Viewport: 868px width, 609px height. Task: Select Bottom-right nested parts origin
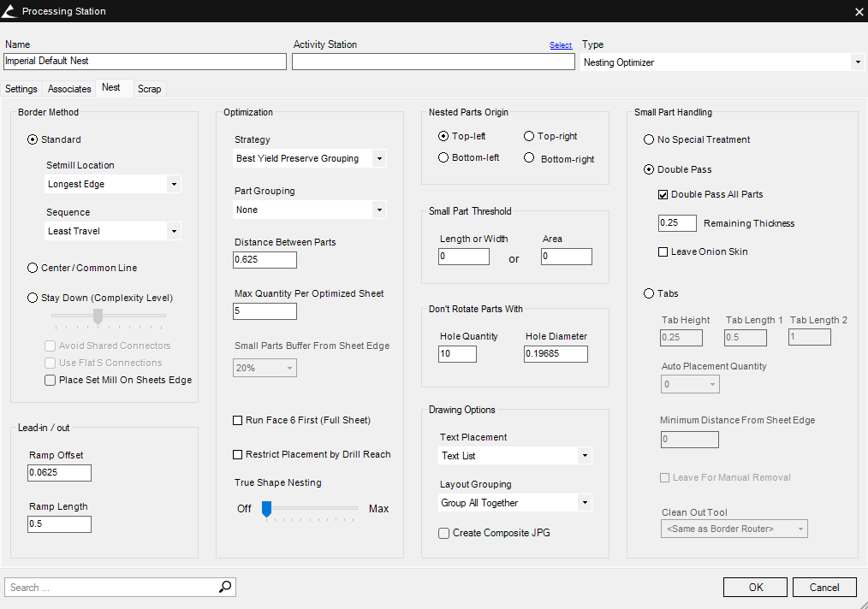coord(529,158)
